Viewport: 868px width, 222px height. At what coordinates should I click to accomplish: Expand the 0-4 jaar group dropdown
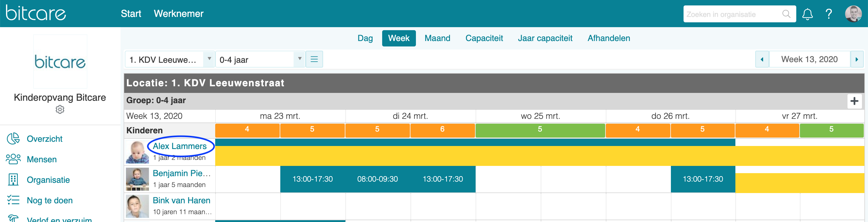pos(299,59)
